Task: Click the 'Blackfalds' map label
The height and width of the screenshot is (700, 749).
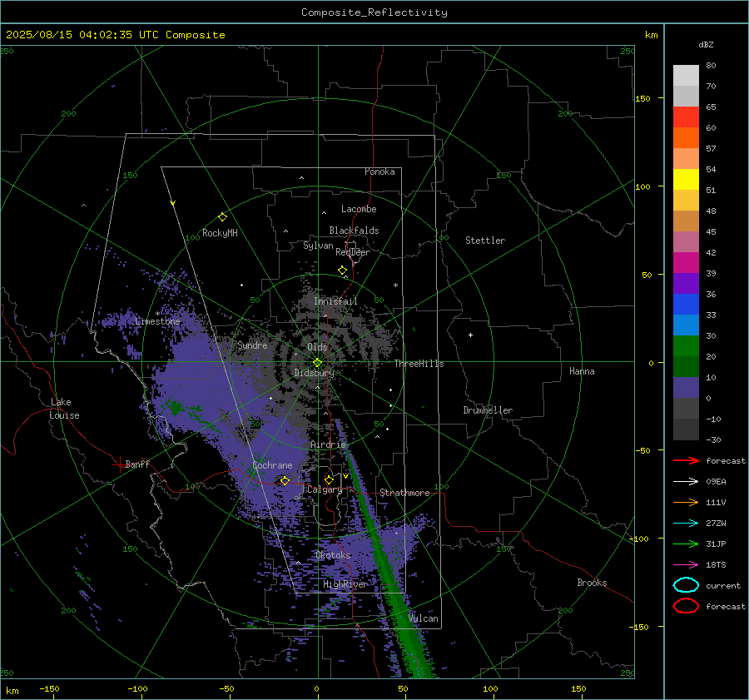Action: point(354,231)
